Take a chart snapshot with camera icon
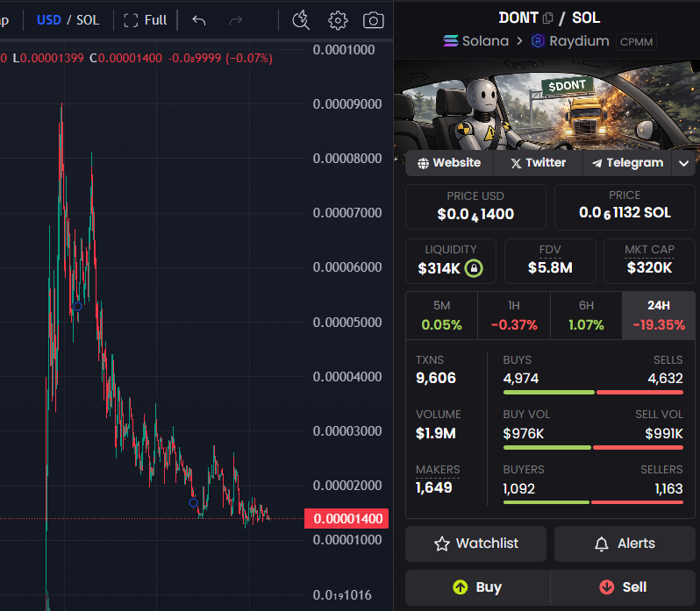 [x=373, y=20]
